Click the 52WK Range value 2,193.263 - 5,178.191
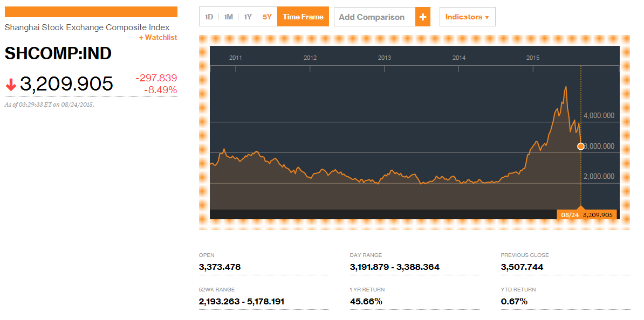The height and width of the screenshot is (320, 644). click(242, 302)
